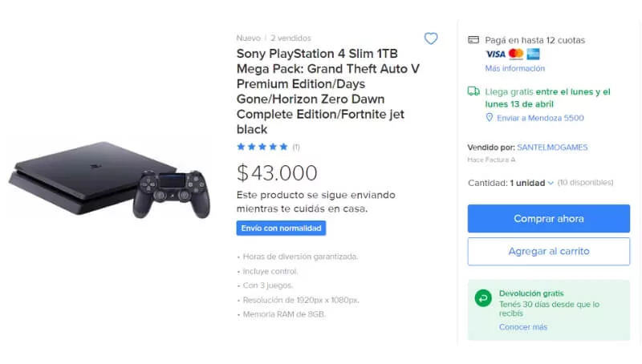The image size is (642, 364).
Task: Click the location pin icon
Action: (489, 118)
